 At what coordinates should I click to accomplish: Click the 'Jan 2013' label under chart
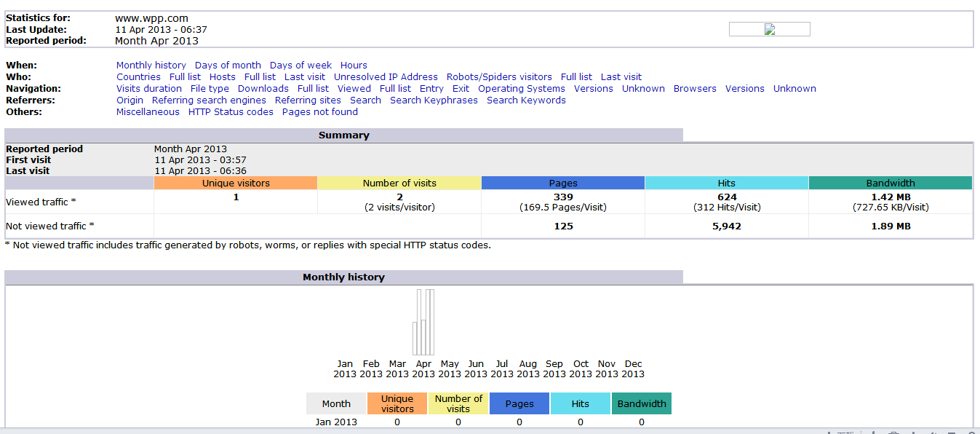click(x=345, y=368)
